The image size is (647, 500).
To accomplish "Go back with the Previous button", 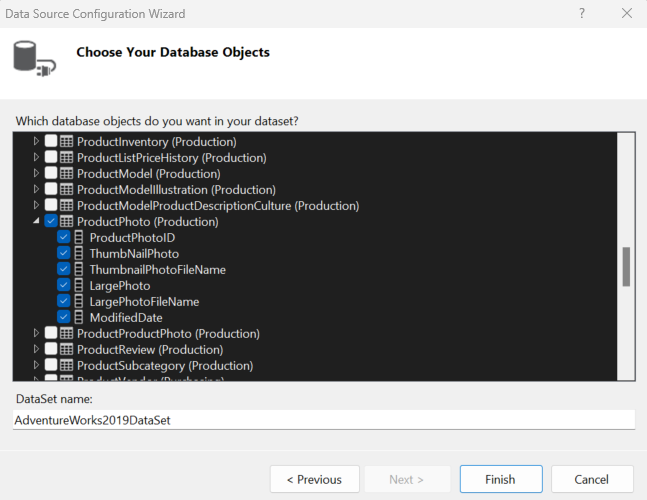I will tap(314, 479).
